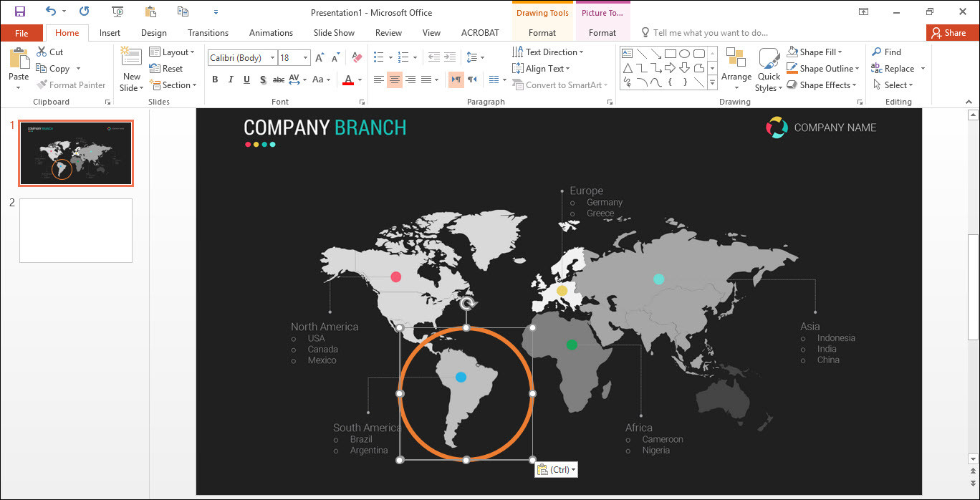Click the Font Color red swatch button
Screen dimensions: 980x500
click(x=348, y=80)
